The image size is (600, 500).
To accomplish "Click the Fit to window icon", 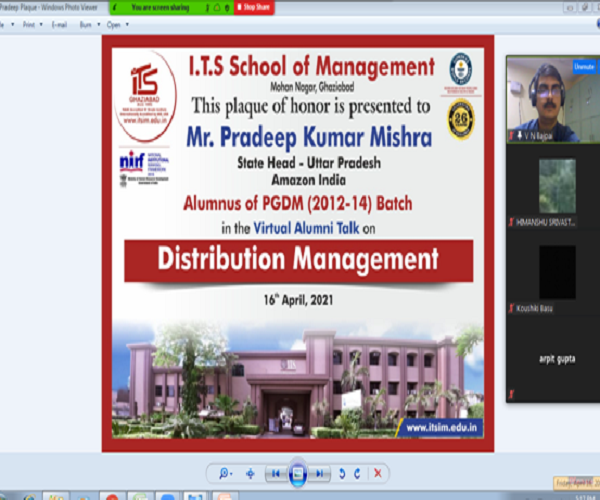I will pyautogui.click(x=250, y=474).
